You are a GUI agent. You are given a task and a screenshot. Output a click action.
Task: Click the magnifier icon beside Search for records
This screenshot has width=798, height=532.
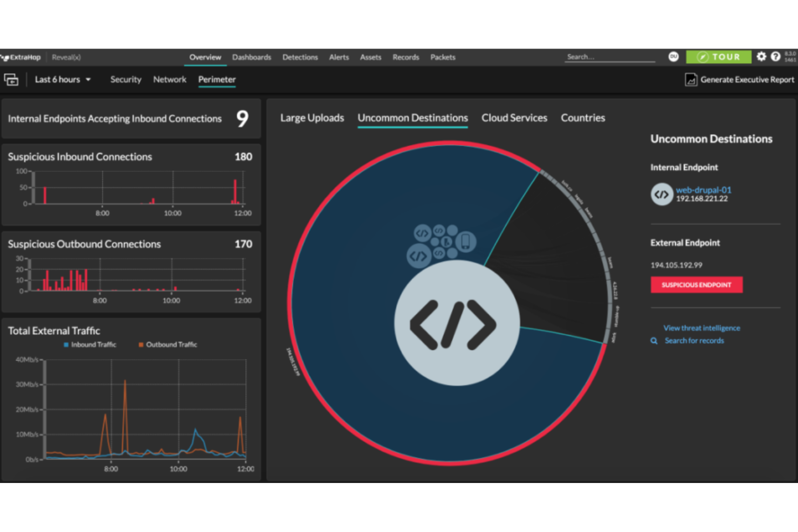point(654,341)
